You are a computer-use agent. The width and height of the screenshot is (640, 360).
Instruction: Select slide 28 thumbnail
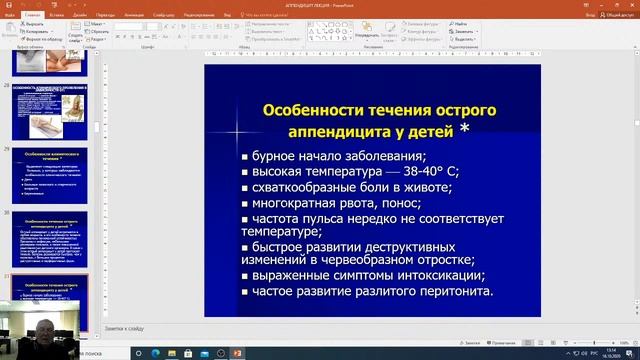[x=49, y=112]
